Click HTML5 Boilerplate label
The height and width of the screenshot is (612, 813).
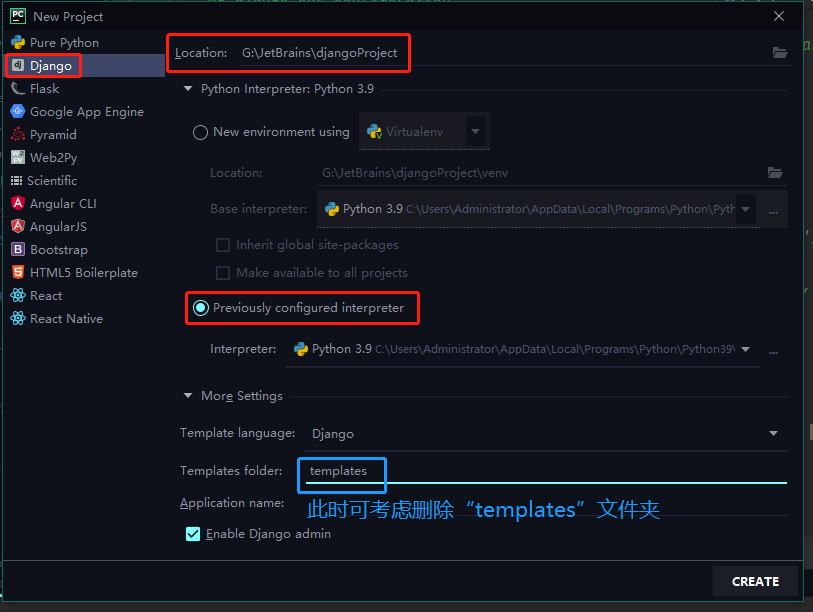[84, 272]
